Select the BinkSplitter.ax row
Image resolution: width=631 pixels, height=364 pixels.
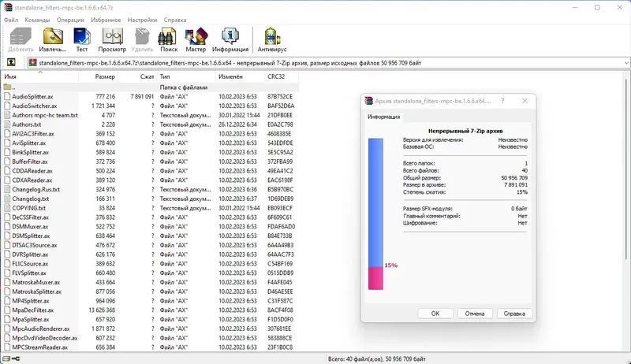pos(151,152)
